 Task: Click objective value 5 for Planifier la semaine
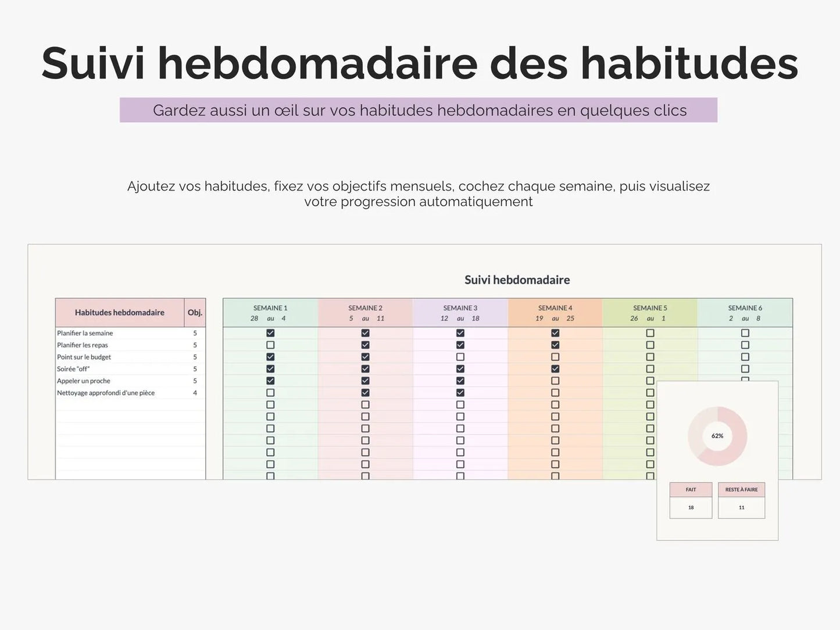[195, 333]
